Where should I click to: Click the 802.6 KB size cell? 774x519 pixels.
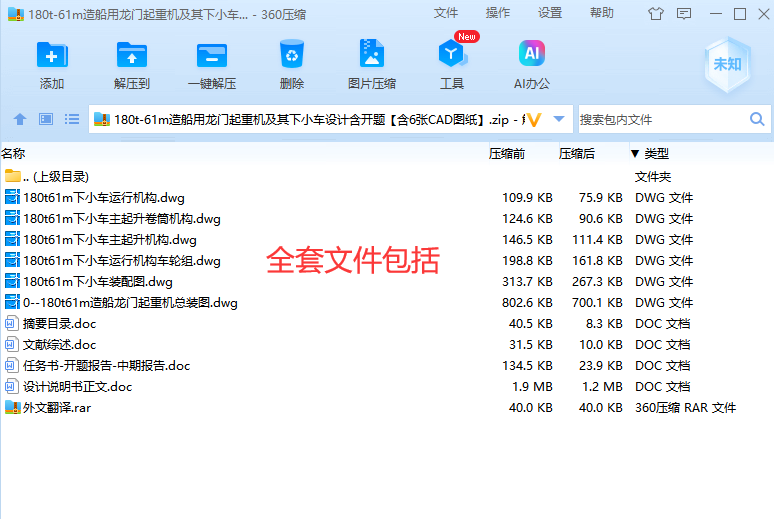(527, 302)
